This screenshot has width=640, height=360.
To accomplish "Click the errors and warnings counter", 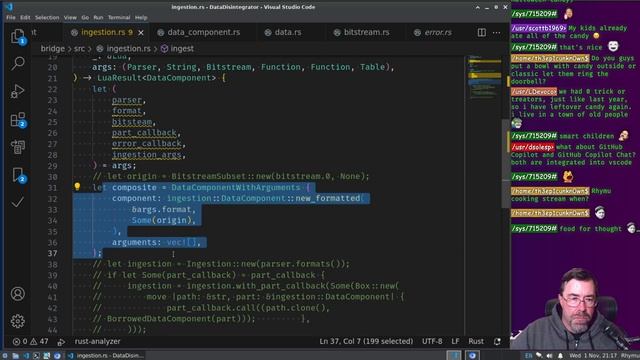I will [31, 342].
